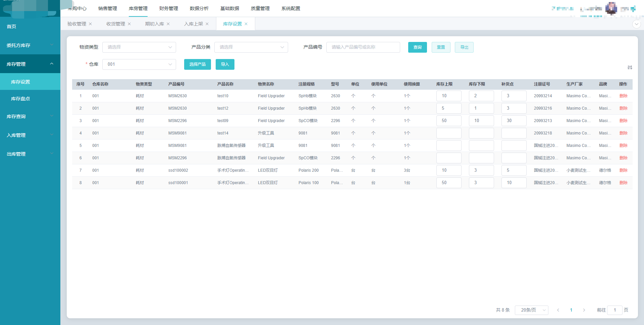Open 库存设置 in the sidebar
Screen dimensions: 644x325
coord(30,82)
